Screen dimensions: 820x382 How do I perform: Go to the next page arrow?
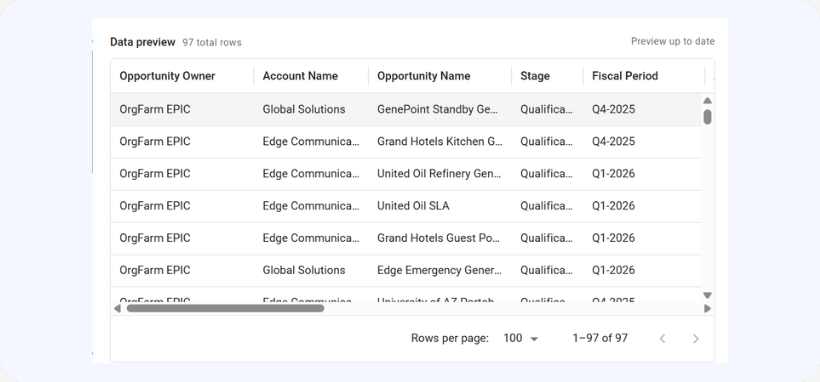696,339
